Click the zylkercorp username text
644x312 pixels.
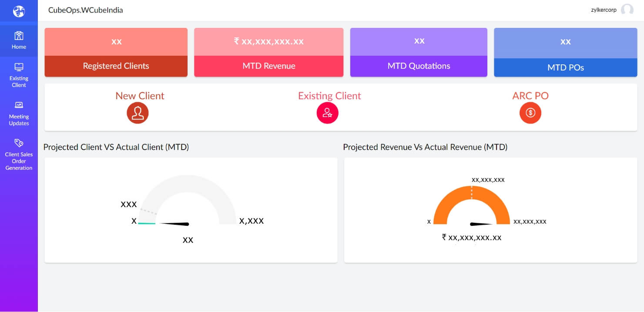point(603,10)
